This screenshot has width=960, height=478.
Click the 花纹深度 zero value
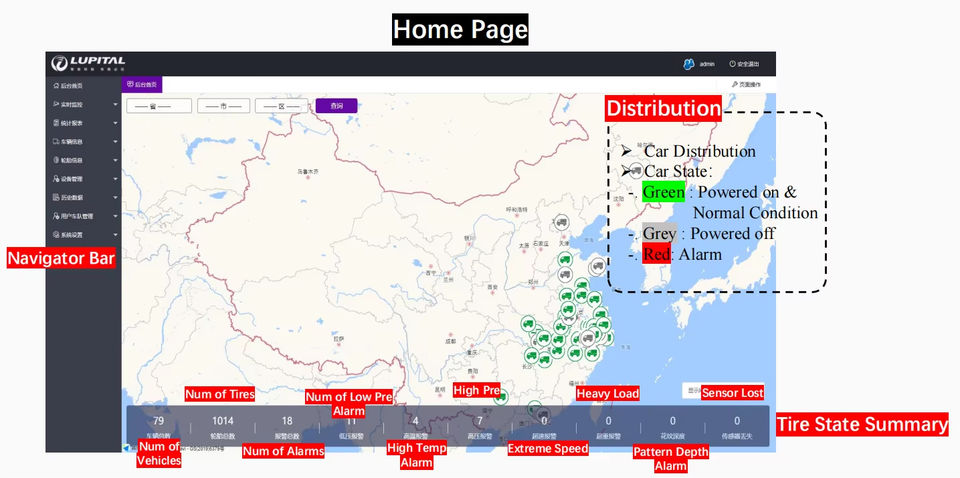[x=673, y=421]
